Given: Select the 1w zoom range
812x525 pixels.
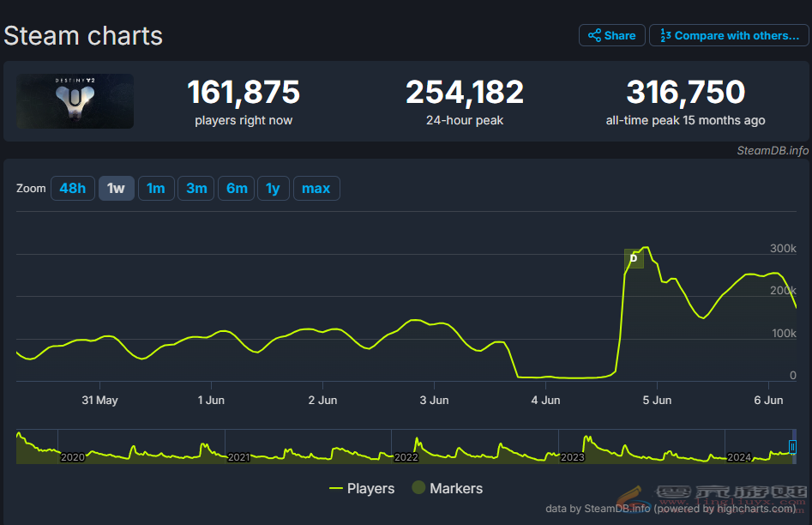Looking at the screenshot, I should coord(117,188).
